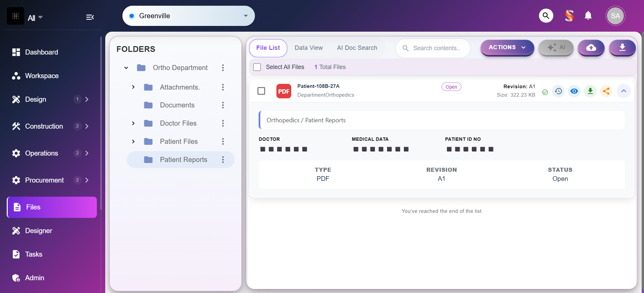Click the Search contents field
Viewport: 644px width, 293px height.
436,48
